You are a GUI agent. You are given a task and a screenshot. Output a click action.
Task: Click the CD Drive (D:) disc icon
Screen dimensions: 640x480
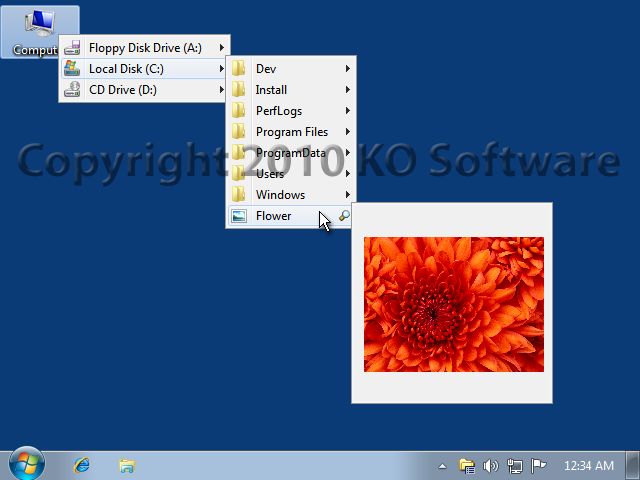[72, 89]
